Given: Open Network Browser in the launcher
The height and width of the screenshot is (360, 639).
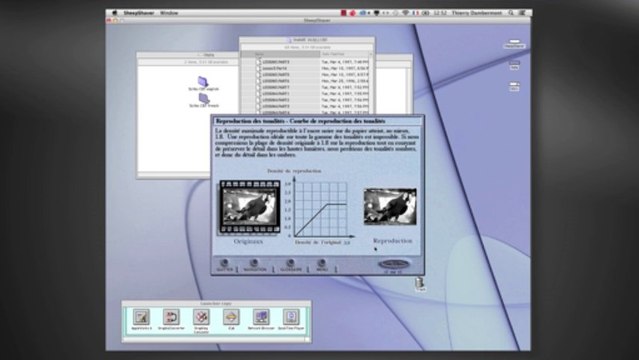Looking at the screenshot, I should click(x=261, y=317).
